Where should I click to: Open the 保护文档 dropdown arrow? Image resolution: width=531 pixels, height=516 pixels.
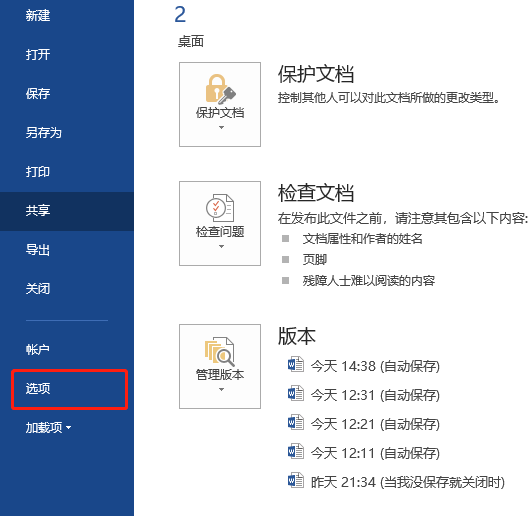221,128
